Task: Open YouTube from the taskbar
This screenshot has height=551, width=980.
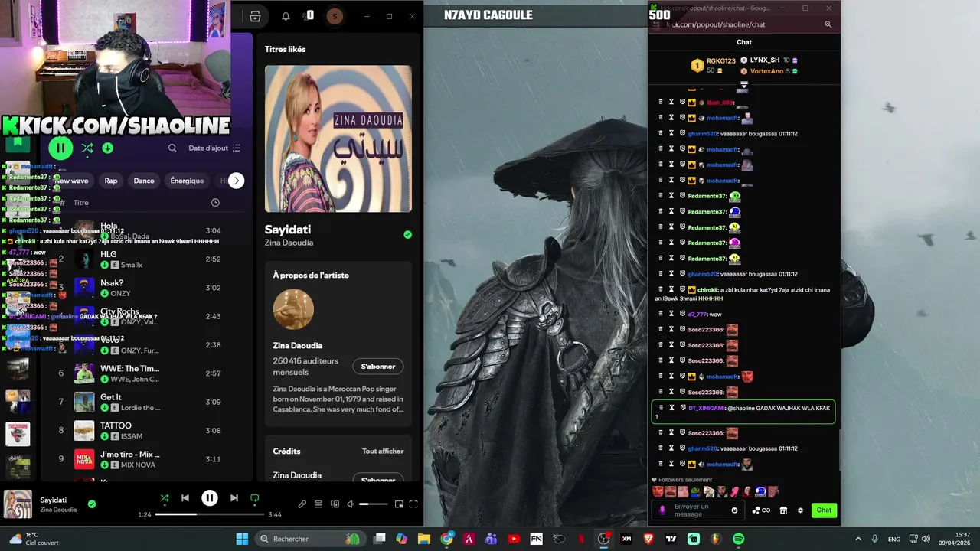Action: (x=514, y=539)
